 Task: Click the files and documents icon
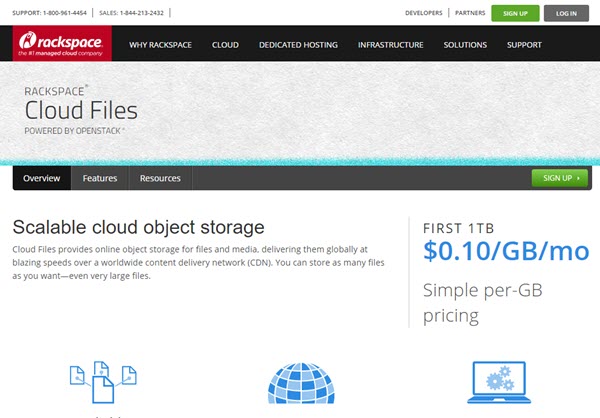pyautogui.click(x=103, y=382)
